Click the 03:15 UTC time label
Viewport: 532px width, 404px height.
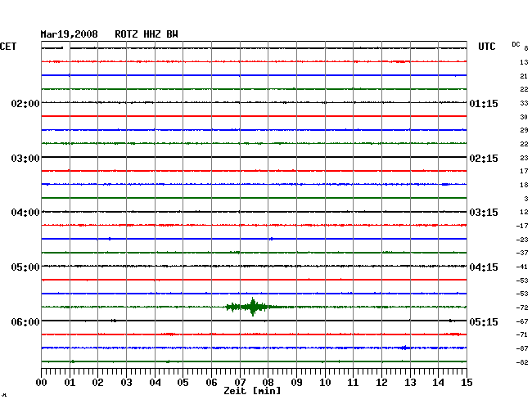click(x=484, y=213)
